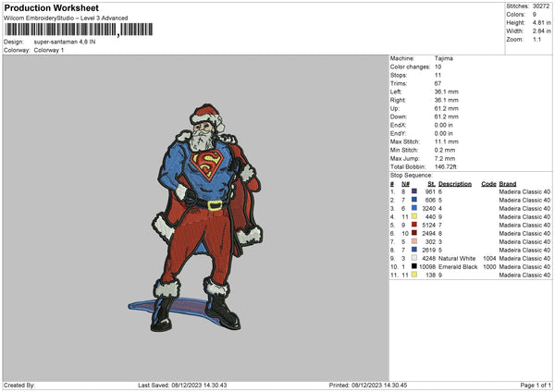Click the min stitch value "0.2 mm"
555x392 pixels.
[x=445, y=150]
